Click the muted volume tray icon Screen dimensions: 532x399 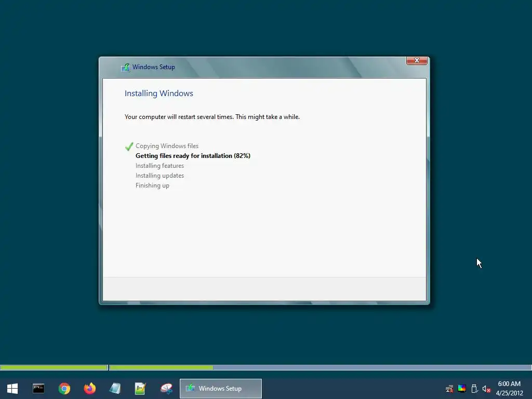(486, 389)
